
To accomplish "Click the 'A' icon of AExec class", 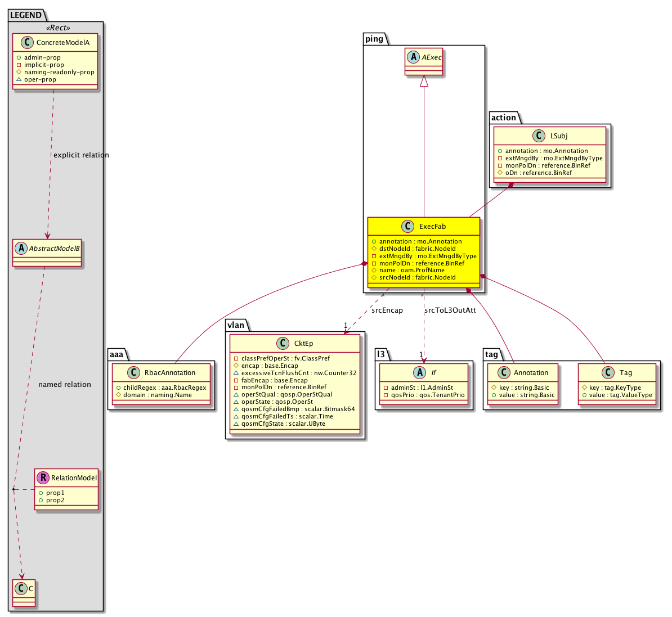I will click(414, 57).
